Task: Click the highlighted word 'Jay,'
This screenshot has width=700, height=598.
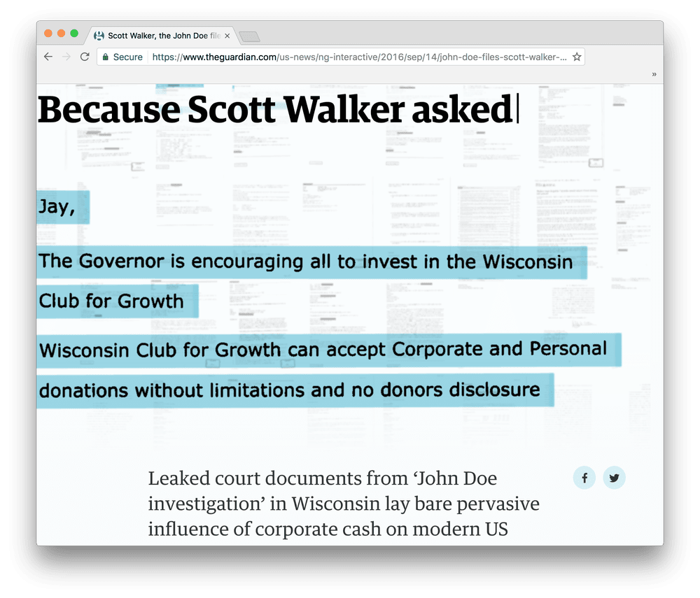Action: click(57, 207)
